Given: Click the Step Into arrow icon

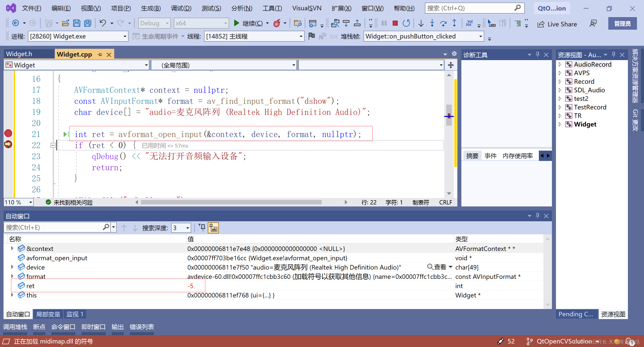Looking at the screenshot, I should click(x=432, y=23).
